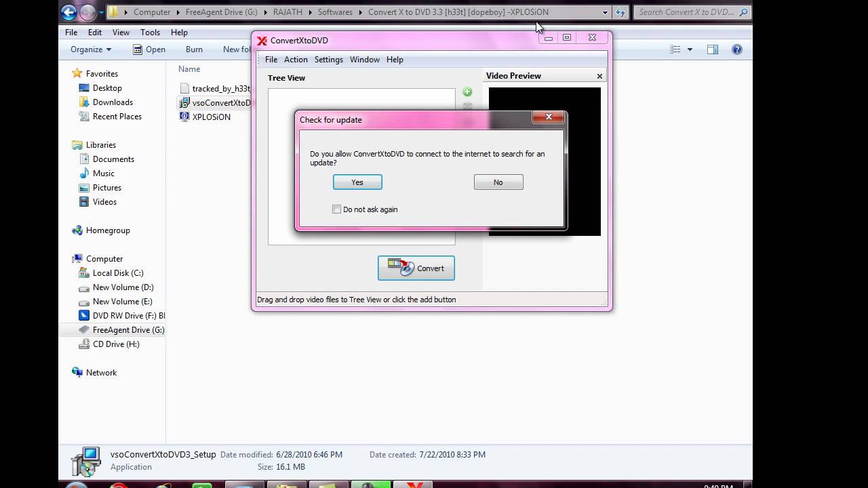868x488 pixels.
Task: Open the change view options dropdown arrow
Action: (690, 49)
